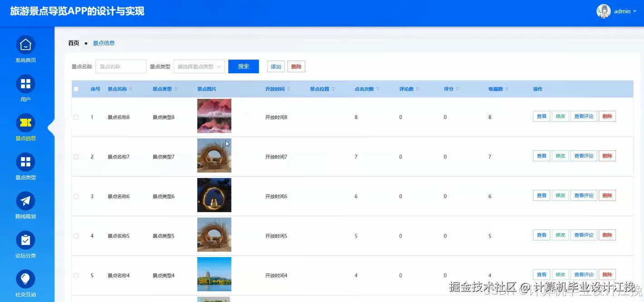Image resolution: width=644 pixels, height=302 pixels.
Task: Click the 搜索 search button
Action: click(244, 66)
